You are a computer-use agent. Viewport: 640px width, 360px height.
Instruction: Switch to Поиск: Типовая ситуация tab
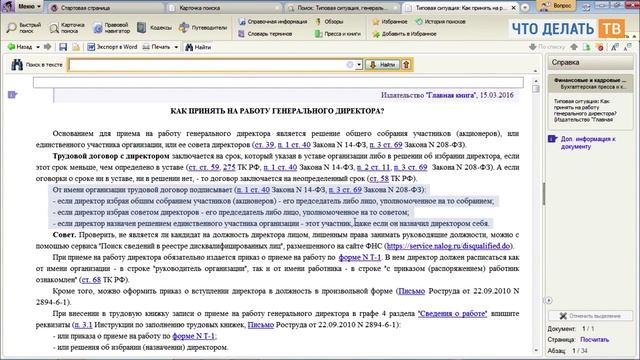[x=342, y=8]
